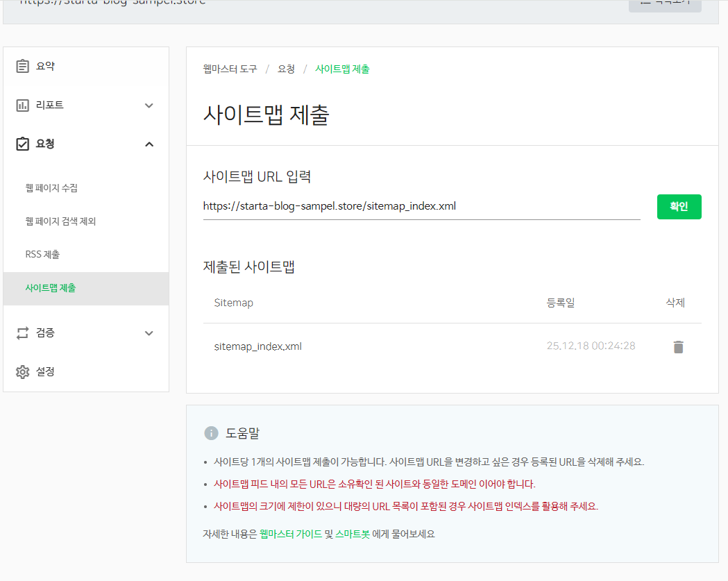Screen dimensions: 728x581
Task: Delete sitemap_index.xml with trash icon
Action: tap(678, 347)
